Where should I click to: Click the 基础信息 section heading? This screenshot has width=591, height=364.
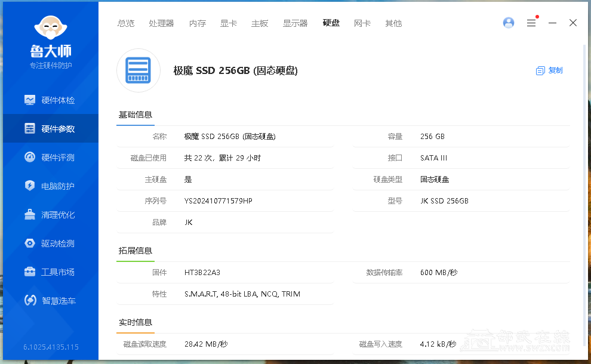[x=136, y=115]
